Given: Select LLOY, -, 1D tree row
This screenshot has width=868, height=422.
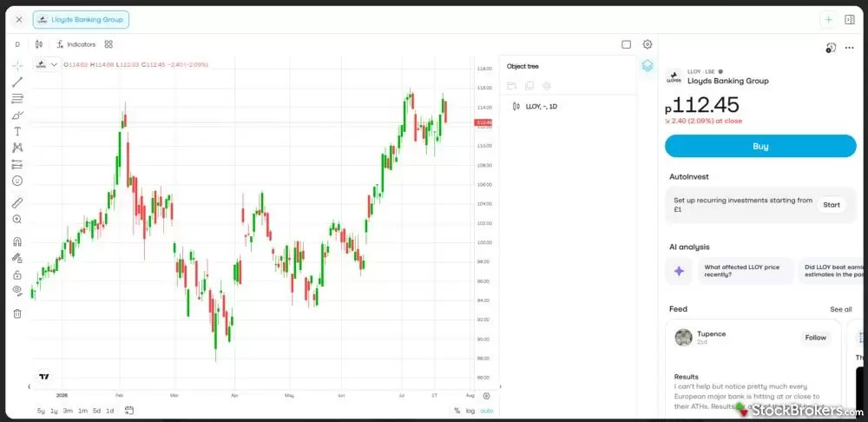Looking at the screenshot, I should pos(568,106).
